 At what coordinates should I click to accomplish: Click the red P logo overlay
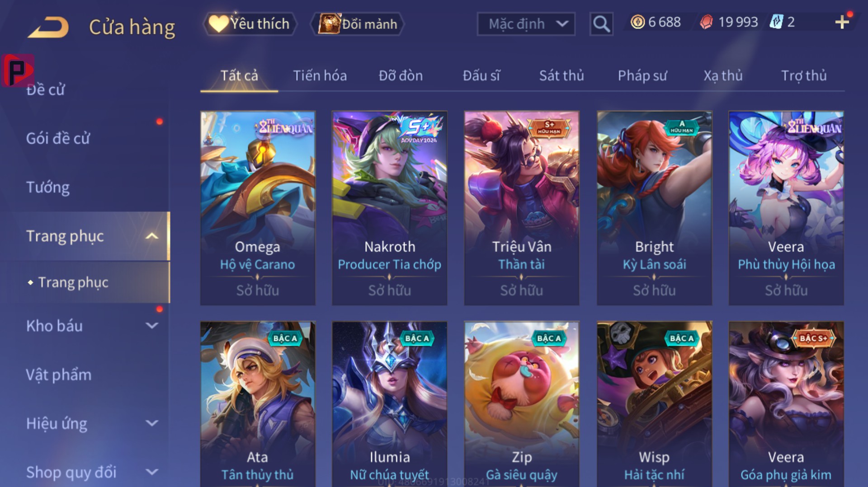coord(18,70)
